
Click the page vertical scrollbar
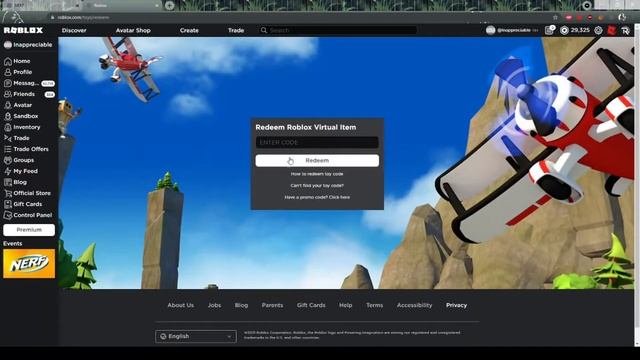[637, 184]
